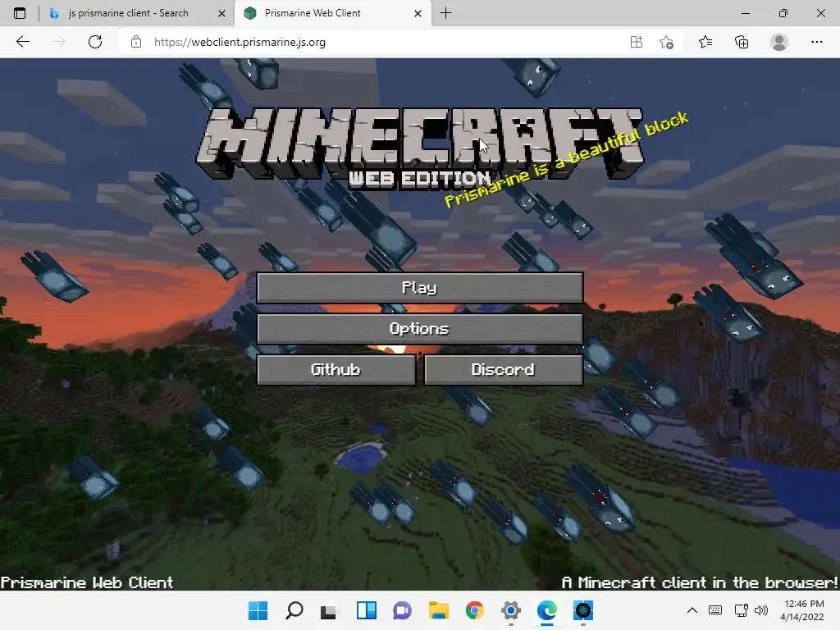
Task: Open Settings gear app on taskbar
Action: point(511,610)
